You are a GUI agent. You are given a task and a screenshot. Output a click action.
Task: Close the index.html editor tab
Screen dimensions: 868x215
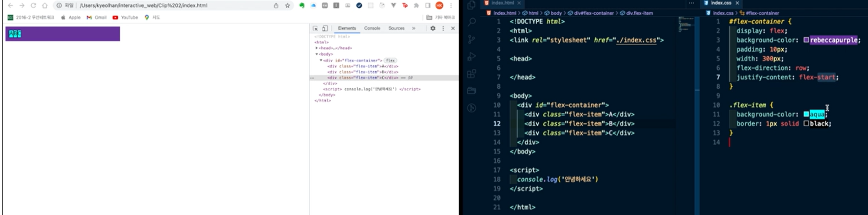click(x=519, y=3)
